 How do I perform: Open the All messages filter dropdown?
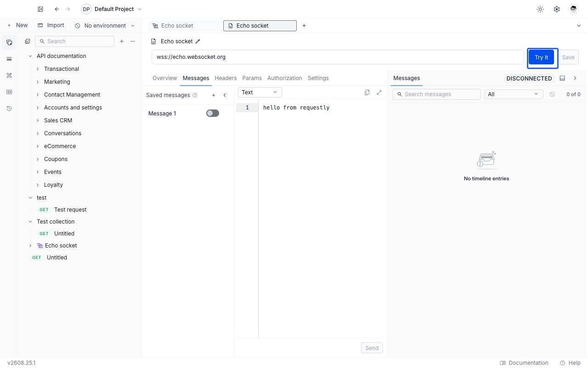(514, 94)
